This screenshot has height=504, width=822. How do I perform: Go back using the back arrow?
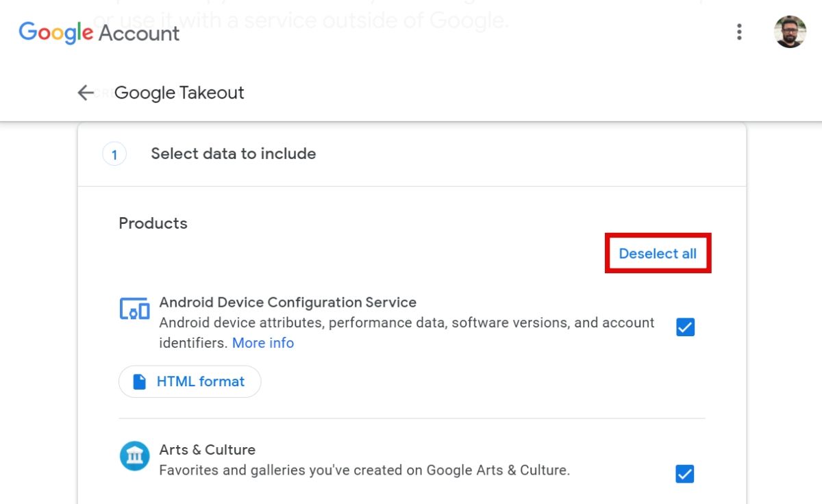[x=85, y=92]
